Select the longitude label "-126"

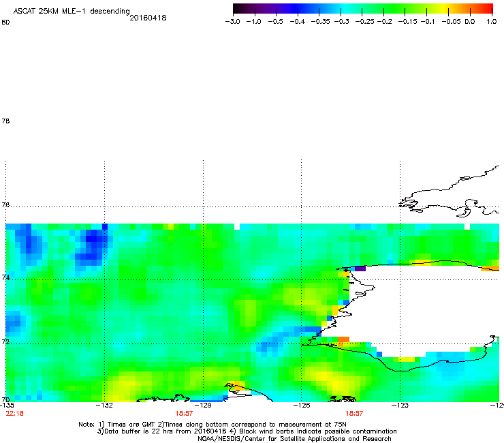coord(302,405)
